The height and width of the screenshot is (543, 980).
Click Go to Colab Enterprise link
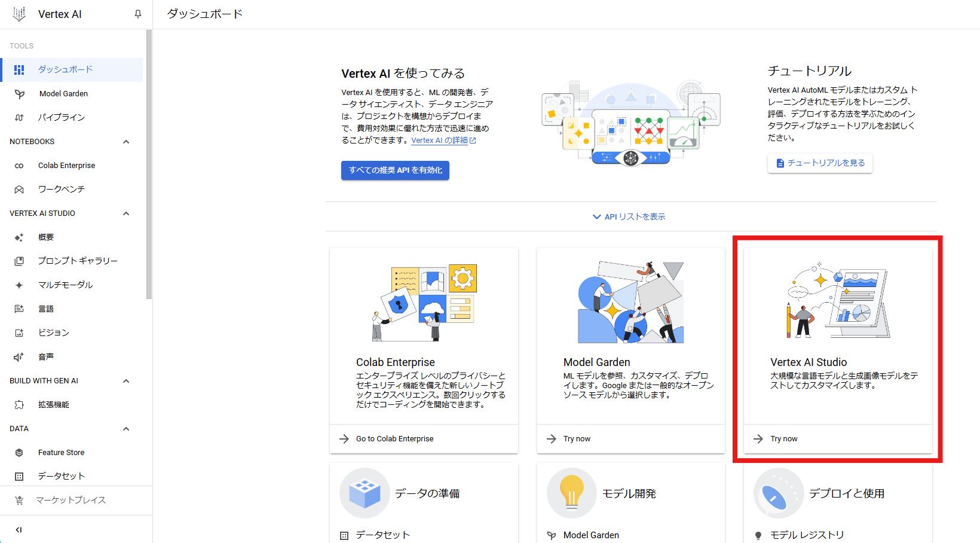click(x=395, y=439)
